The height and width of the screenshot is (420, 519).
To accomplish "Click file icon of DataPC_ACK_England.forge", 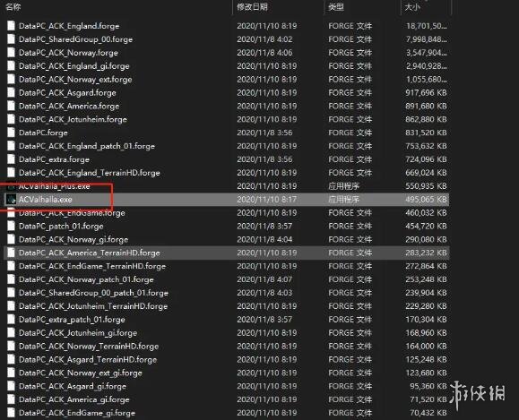I will click(12, 26).
